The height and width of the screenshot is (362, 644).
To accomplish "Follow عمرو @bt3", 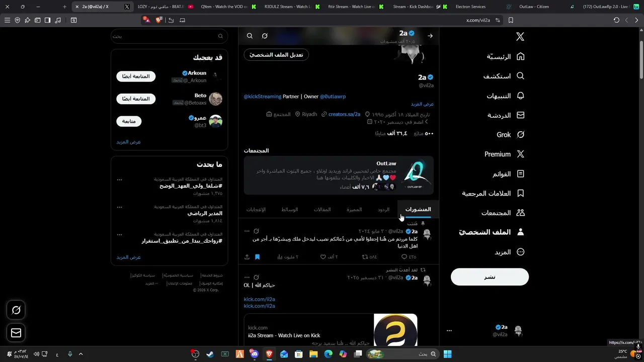I will pos(129,121).
